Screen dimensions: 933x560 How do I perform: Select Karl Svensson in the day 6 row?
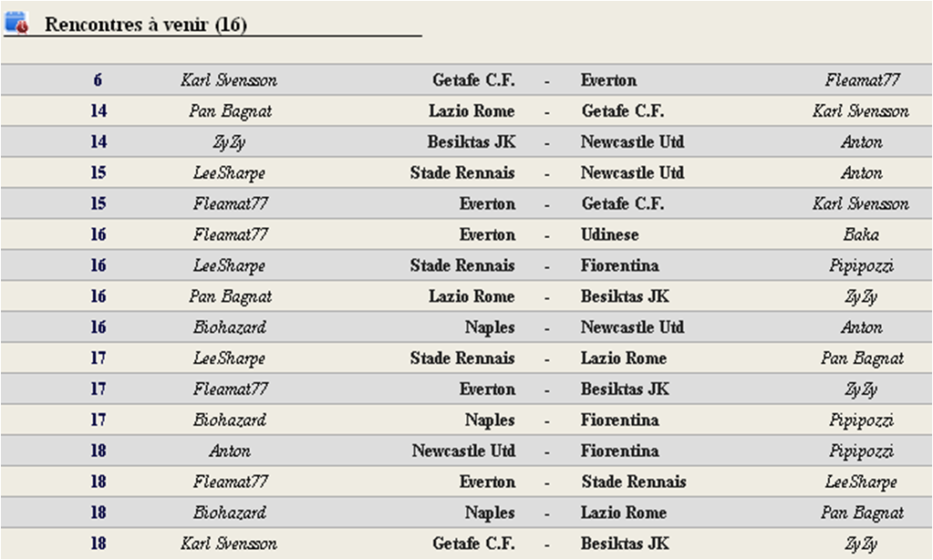(229, 79)
